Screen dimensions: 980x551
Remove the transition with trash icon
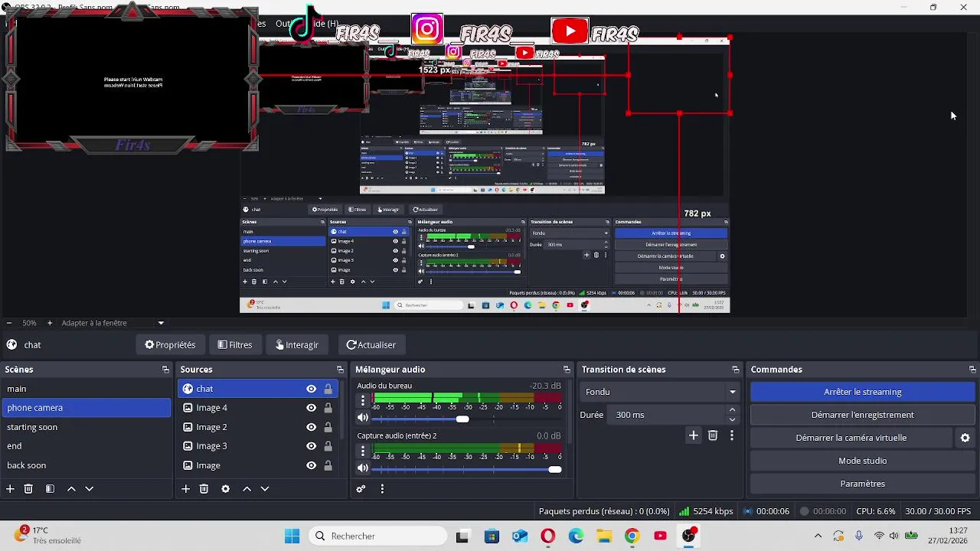(713, 435)
